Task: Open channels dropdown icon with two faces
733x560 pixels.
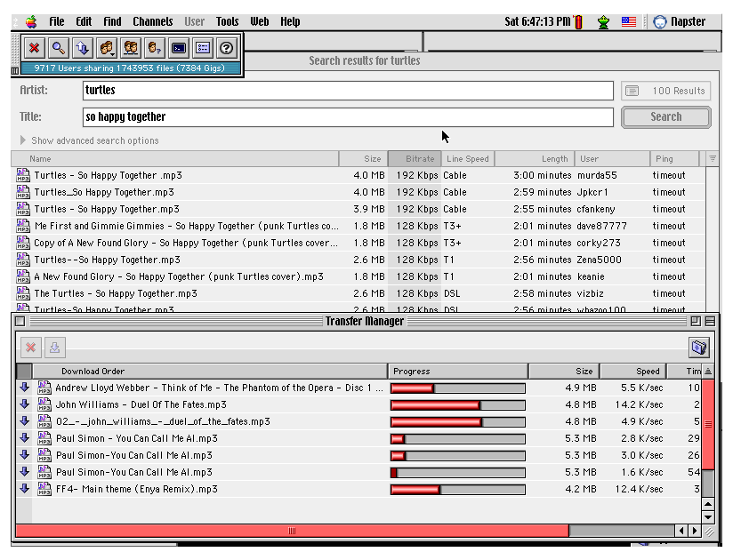Action: coord(107,48)
